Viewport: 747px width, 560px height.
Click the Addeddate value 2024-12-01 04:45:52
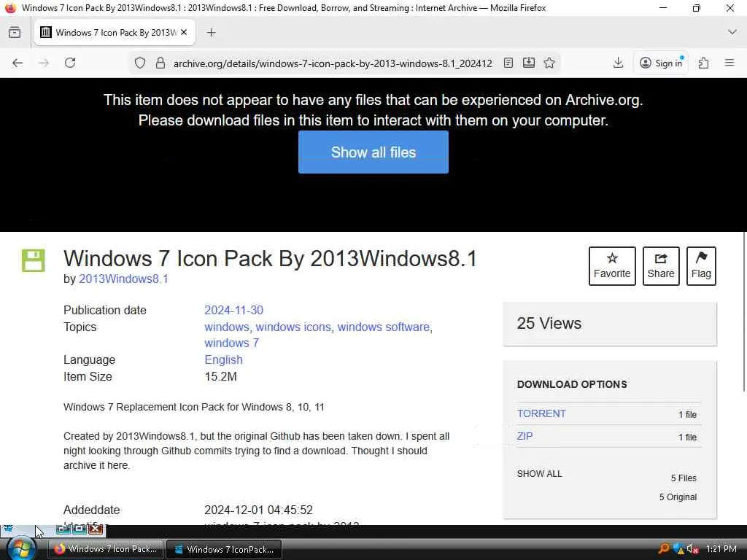pyautogui.click(x=258, y=510)
